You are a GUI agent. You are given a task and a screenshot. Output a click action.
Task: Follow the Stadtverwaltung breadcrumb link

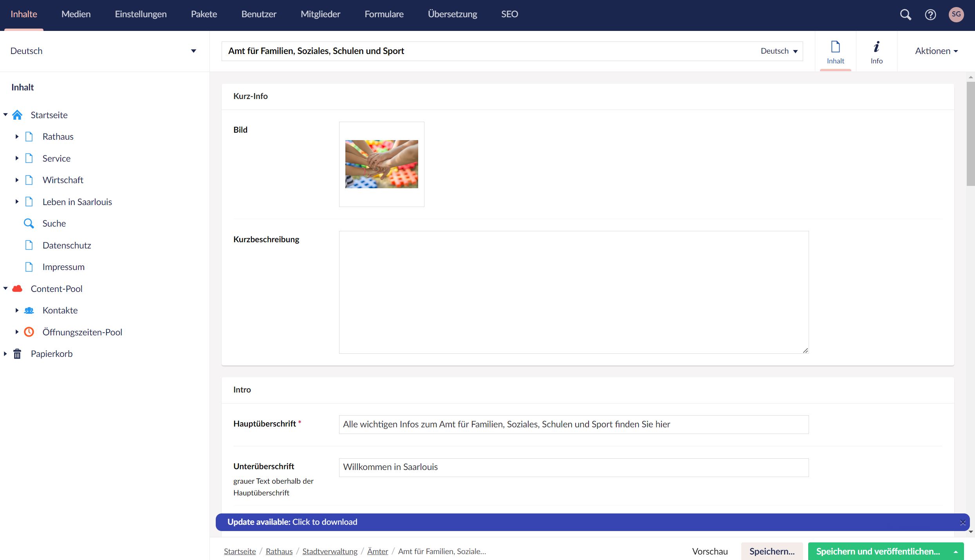(330, 551)
